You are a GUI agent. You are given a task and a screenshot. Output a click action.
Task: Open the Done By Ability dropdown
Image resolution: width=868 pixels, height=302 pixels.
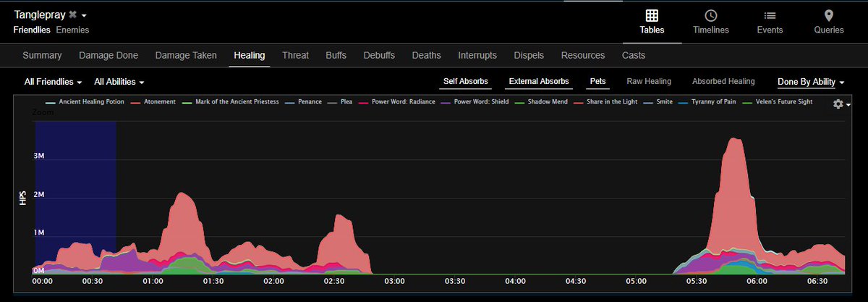coord(811,82)
